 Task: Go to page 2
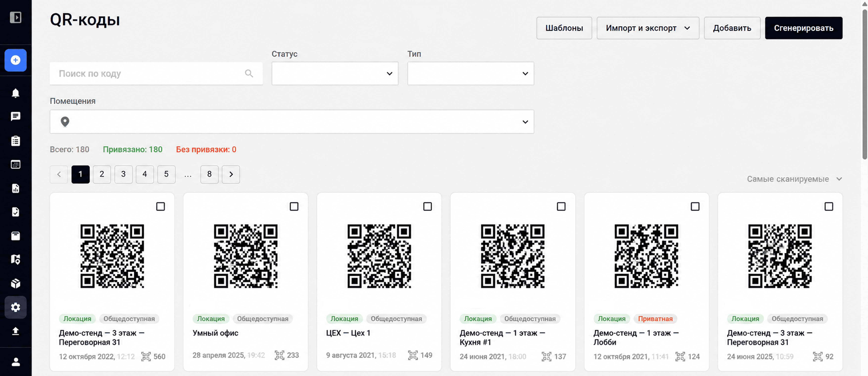pyautogui.click(x=102, y=174)
